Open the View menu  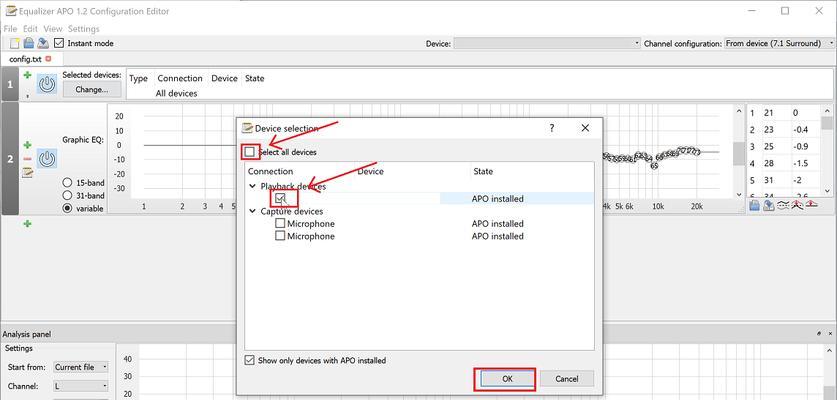click(53, 29)
